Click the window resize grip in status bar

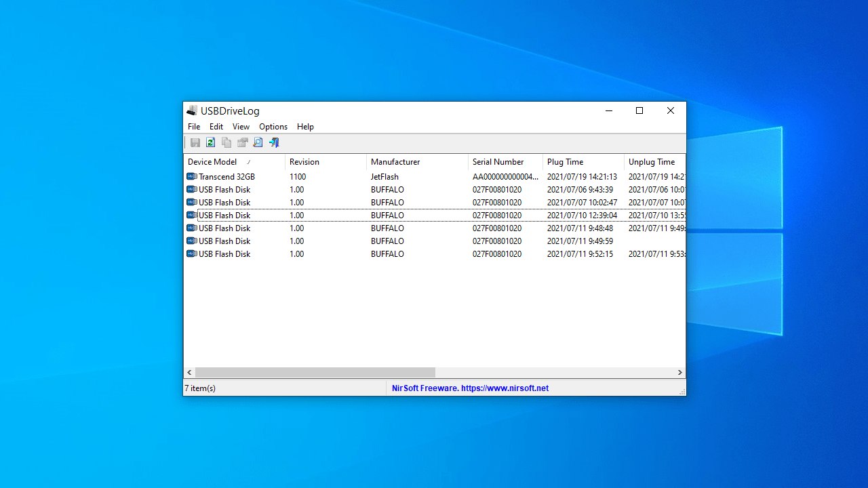(681, 391)
